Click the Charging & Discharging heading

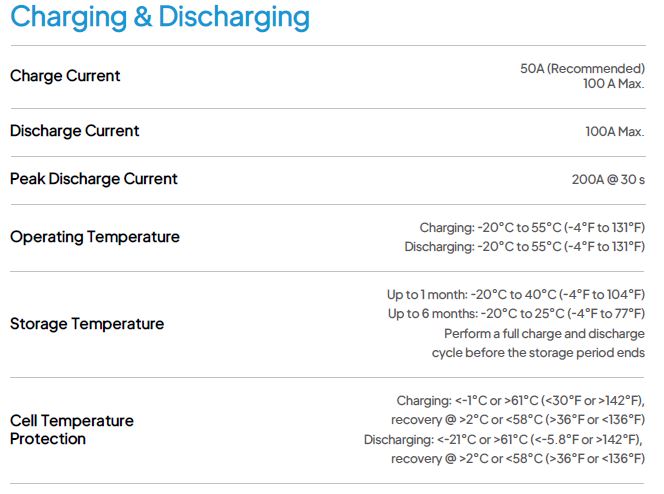click(x=160, y=18)
